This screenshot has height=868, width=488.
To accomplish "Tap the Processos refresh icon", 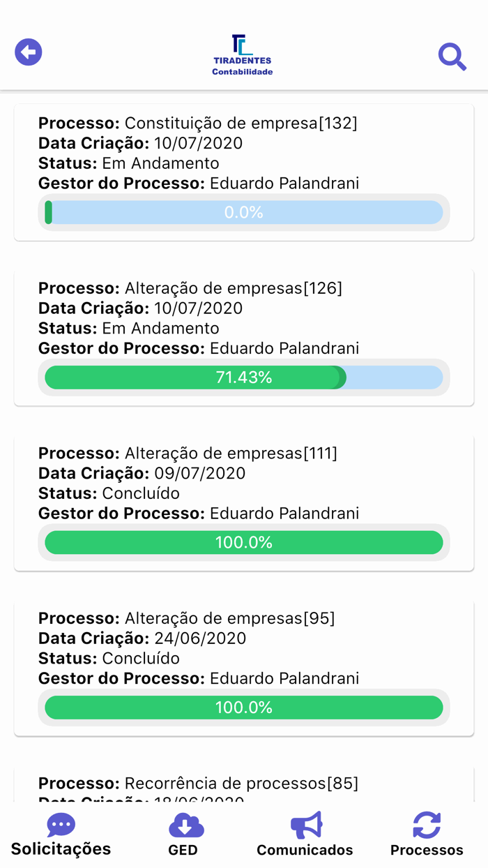I will [x=426, y=825].
